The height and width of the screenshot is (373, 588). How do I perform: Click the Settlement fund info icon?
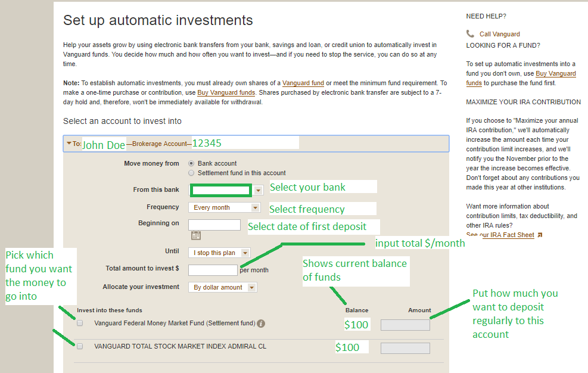[x=261, y=324]
